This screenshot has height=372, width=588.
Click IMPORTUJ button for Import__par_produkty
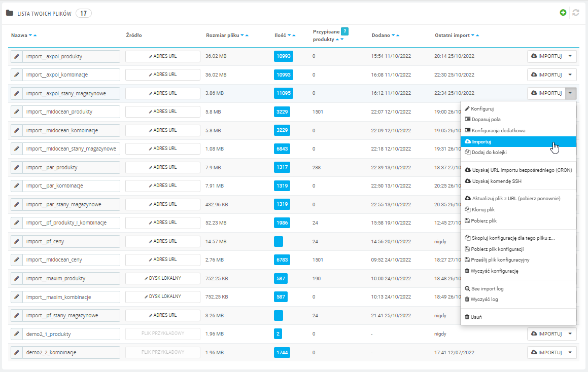click(x=549, y=167)
